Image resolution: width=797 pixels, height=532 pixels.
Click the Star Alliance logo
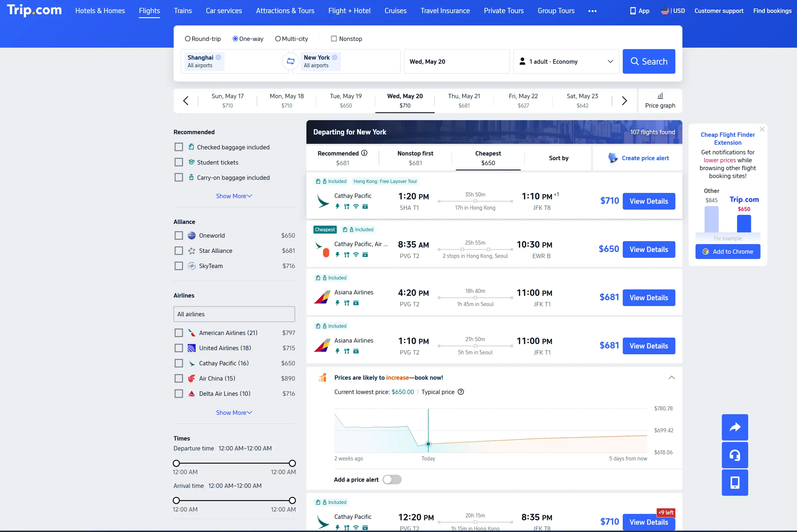tap(192, 251)
